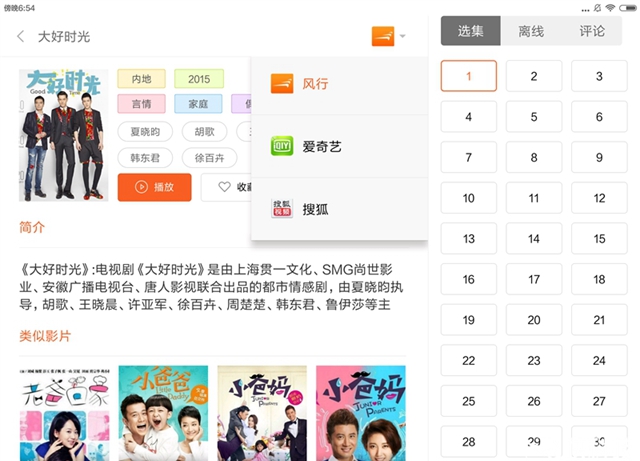Open the 离线 tab
Image resolution: width=640 pixels, height=461 pixels.
pos(531,31)
